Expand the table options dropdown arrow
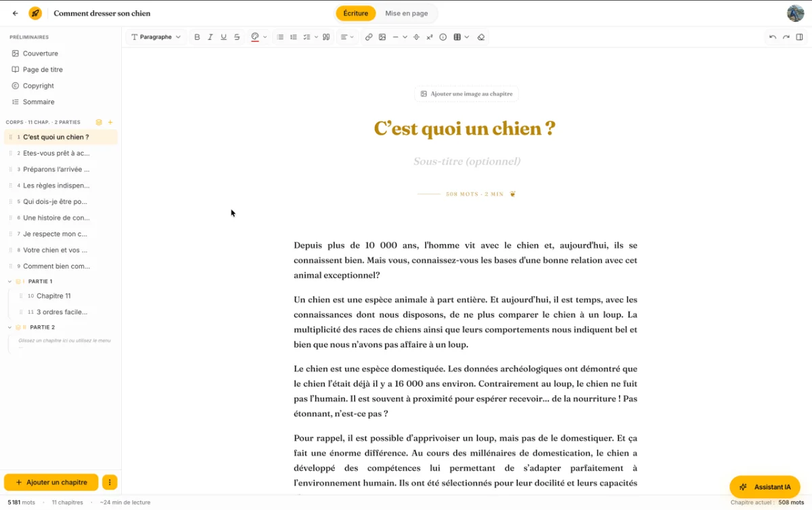The image size is (812, 510). point(467,37)
